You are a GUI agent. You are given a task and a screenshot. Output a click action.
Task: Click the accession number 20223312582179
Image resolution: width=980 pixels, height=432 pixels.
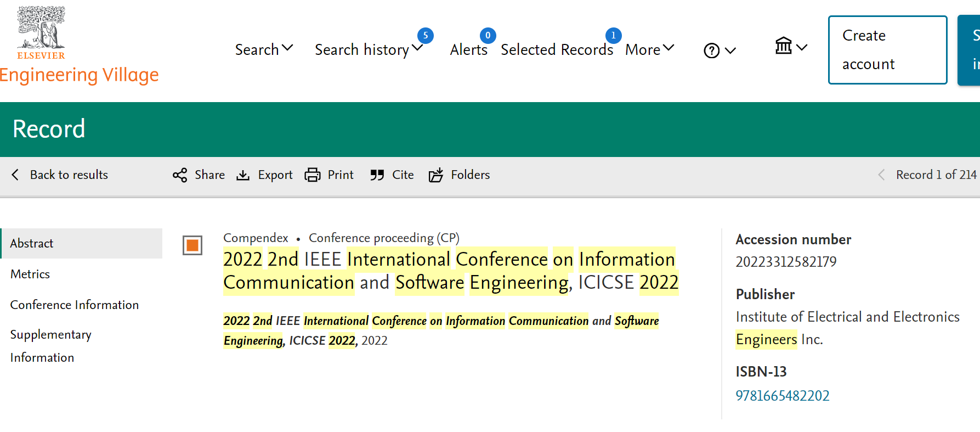coord(786,262)
